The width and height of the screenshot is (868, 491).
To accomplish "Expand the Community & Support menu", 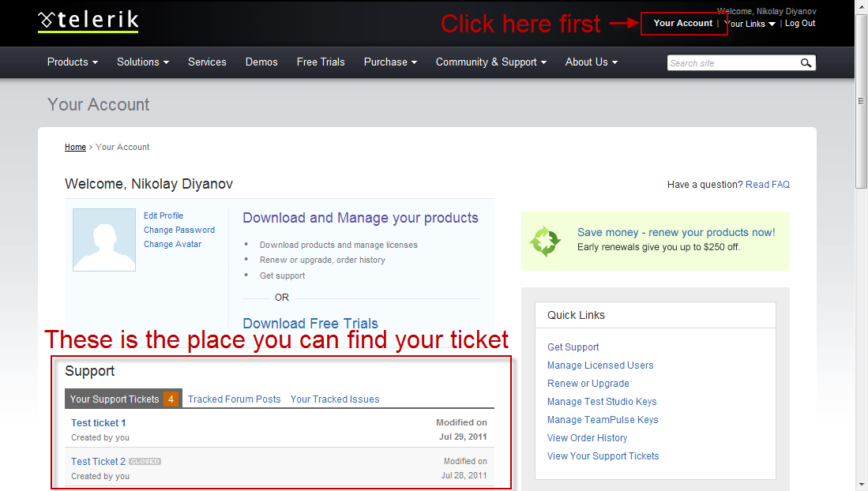I will click(491, 62).
